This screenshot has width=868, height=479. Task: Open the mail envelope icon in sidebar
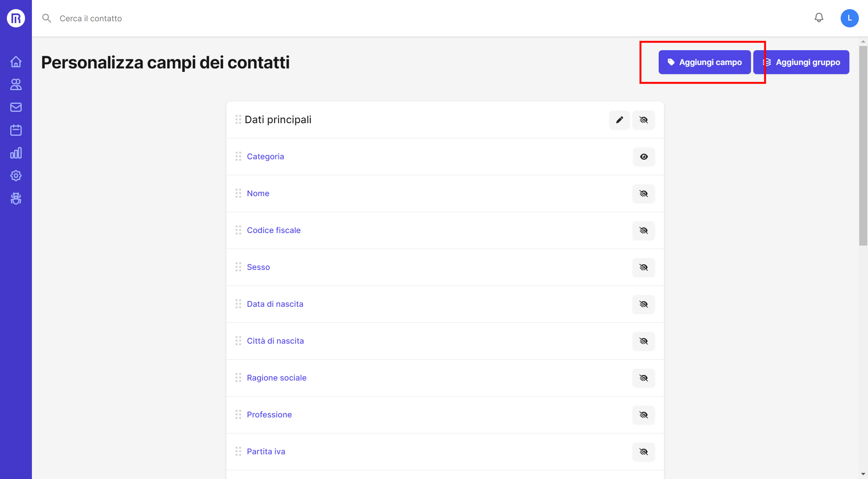click(16, 107)
